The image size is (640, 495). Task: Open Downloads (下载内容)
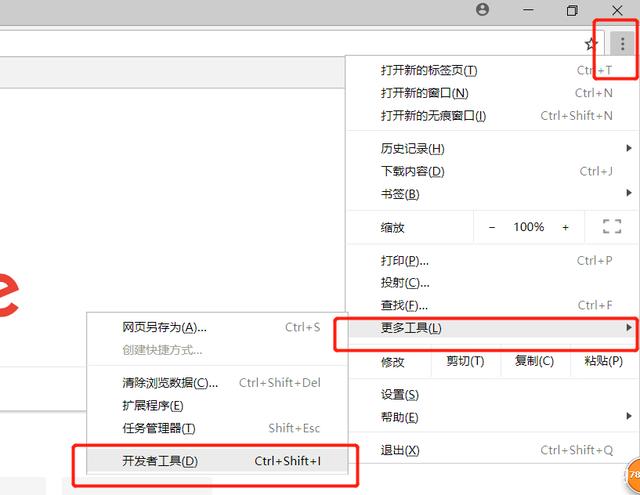pos(491,171)
